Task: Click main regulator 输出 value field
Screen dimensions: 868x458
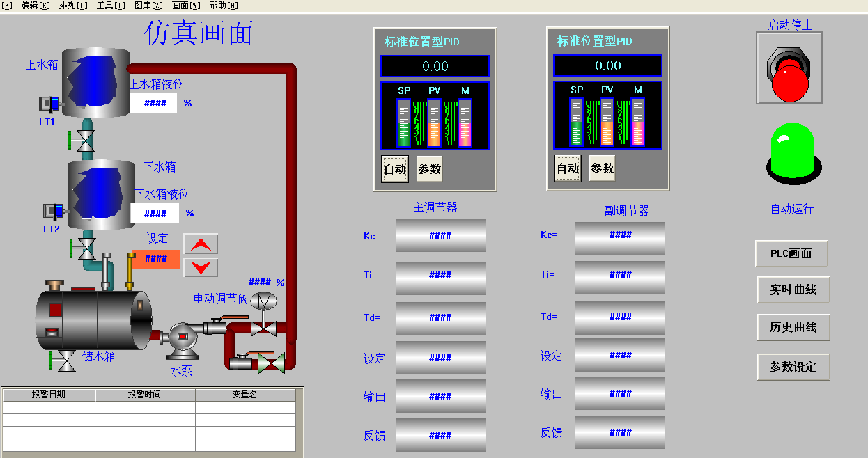Action: click(x=441, y=396)
